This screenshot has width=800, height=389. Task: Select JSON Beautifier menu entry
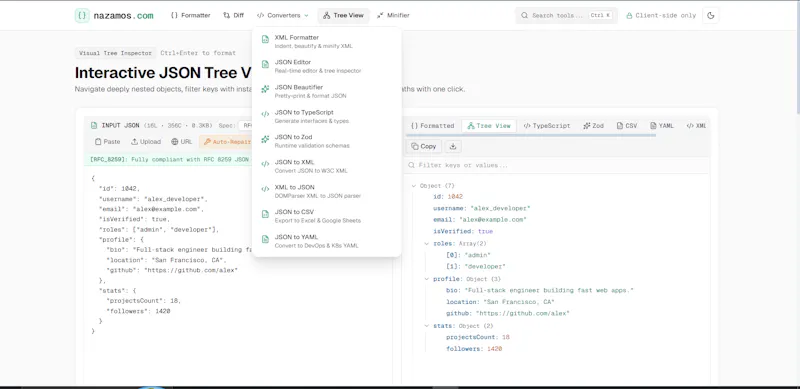pos(327,91)
